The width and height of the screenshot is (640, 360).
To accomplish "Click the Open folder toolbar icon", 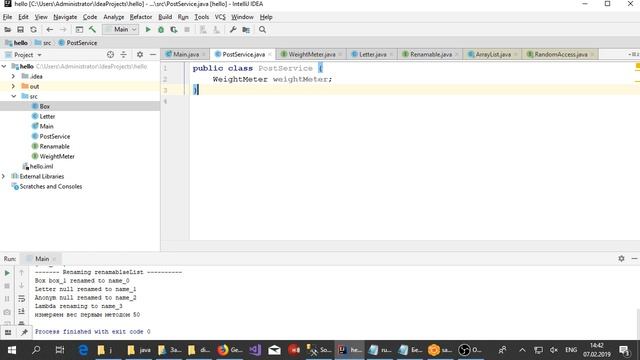I will tap(7, 29).
